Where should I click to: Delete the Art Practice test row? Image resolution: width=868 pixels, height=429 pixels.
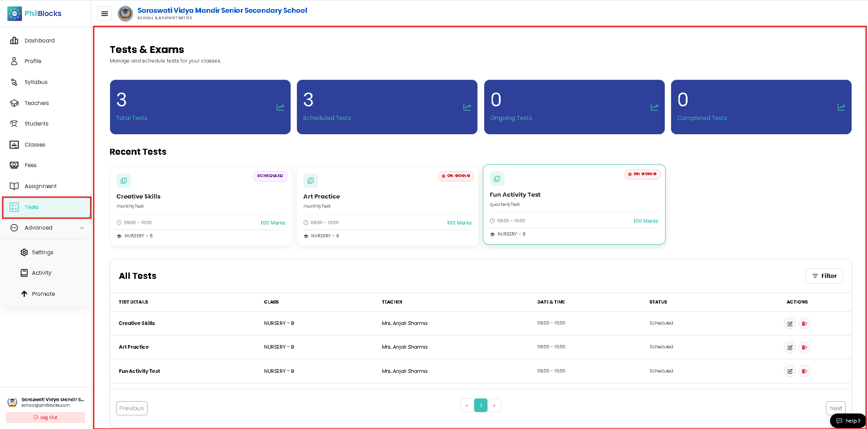pos(804,347)
